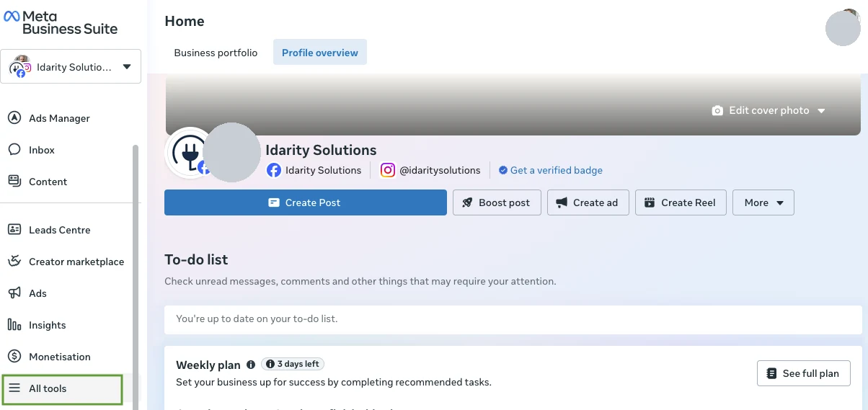The width and height of the screenshot is (868, 410).
Task: Click the Create ad button
Action: [588, 202]
